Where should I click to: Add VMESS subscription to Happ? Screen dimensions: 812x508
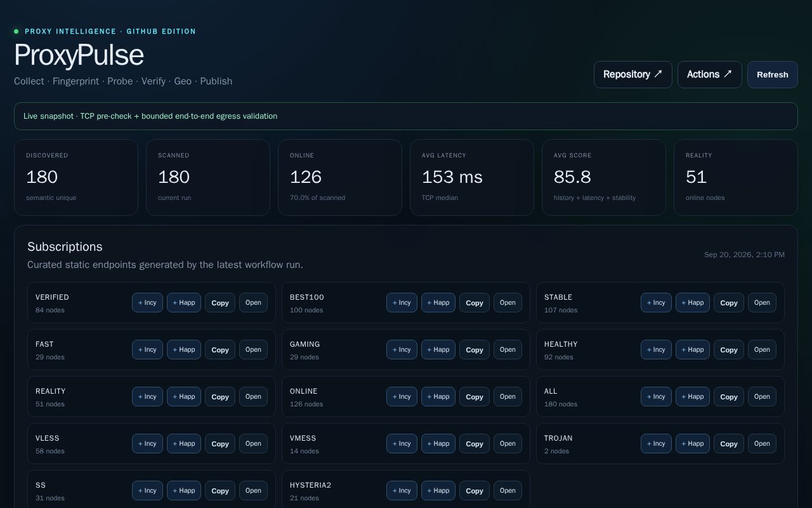coord(438,444)
